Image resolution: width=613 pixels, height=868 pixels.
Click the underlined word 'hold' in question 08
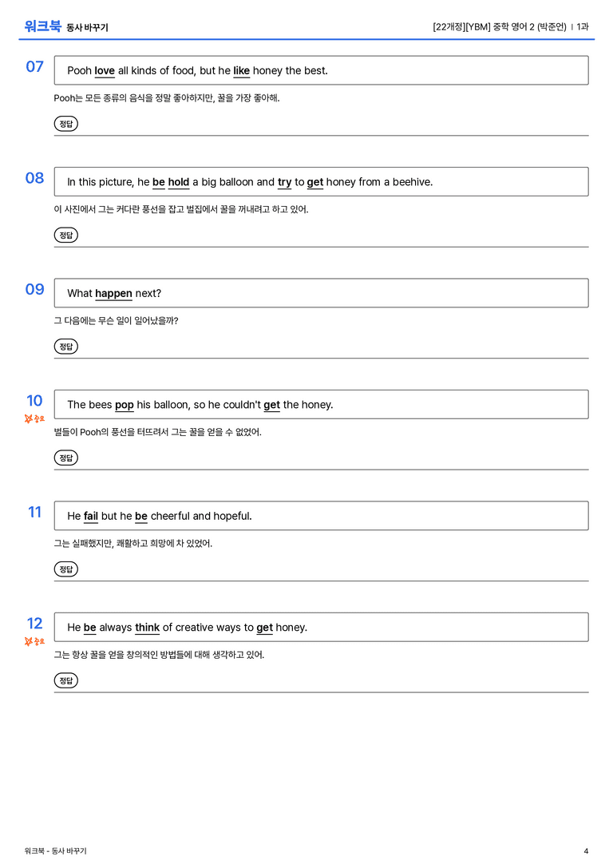(179, 182)
